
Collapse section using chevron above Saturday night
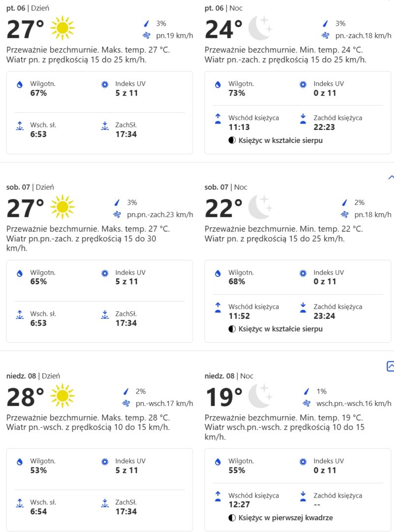(x=391, y=177)
